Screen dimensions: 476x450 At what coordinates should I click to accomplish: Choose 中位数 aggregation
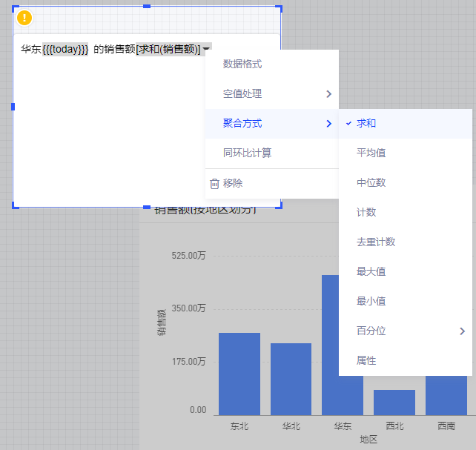tap(371, 182)
